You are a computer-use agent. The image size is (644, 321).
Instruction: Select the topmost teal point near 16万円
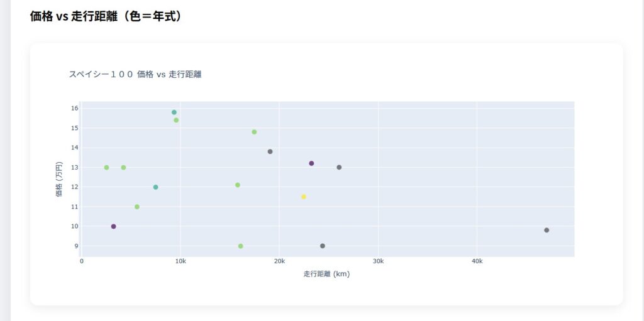174,112
